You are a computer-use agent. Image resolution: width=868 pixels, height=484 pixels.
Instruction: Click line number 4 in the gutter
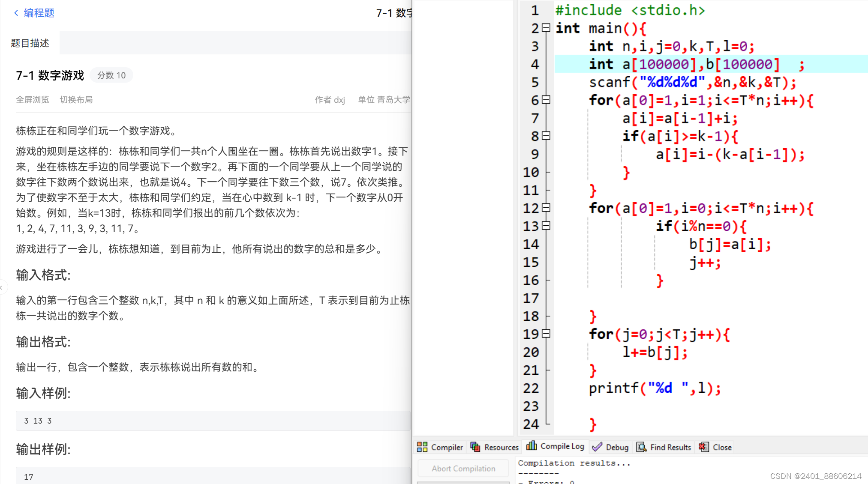[535, 64]
